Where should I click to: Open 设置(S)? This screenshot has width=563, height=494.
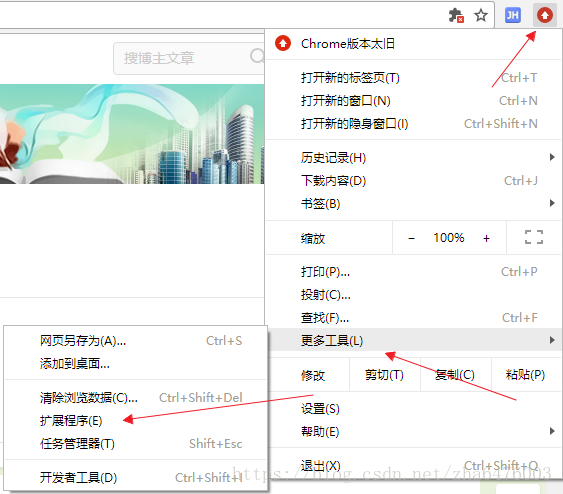pyautogui.click(x=413, y=409)
